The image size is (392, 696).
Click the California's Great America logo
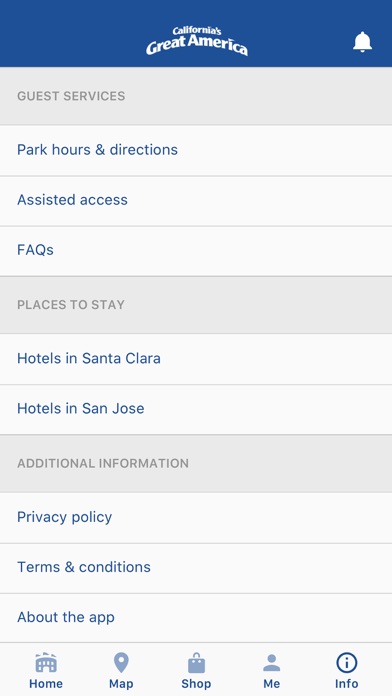pos(197,41)
